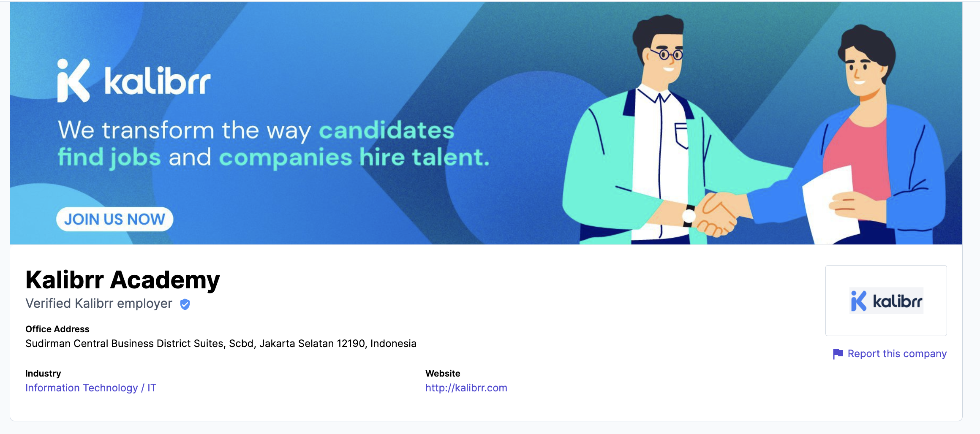Viewport: 980px width, 434px height.
Task: Click the Office Address label
Action: tap(57, 329)
